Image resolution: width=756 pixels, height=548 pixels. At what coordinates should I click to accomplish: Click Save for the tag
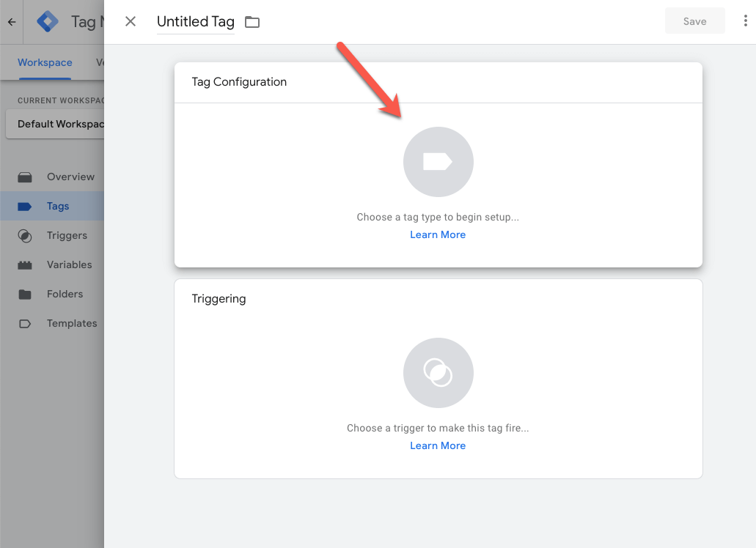click(x=694, y=21)
